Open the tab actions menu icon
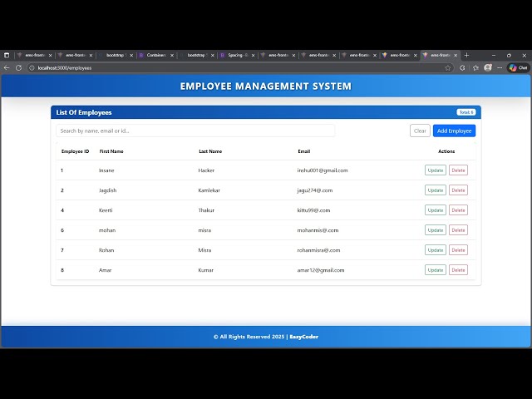The height and width of the screenshot is (399, 532). click(7, 55)
